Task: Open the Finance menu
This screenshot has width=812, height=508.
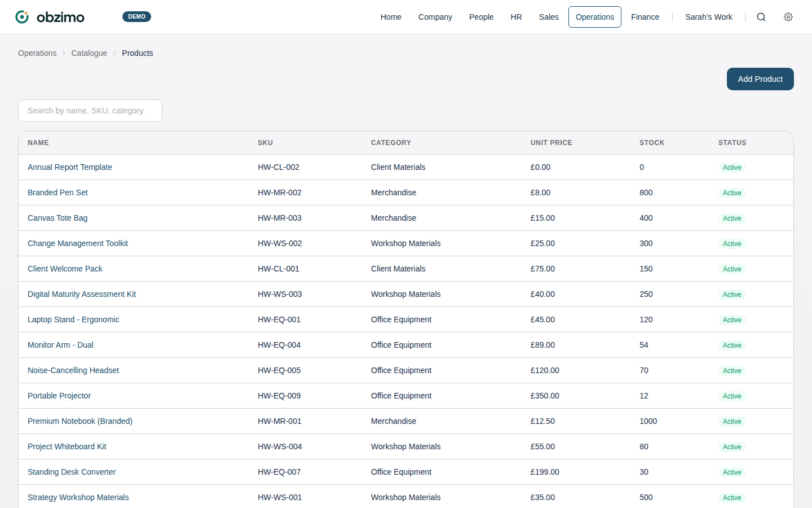Action: [x=645, y=17]
